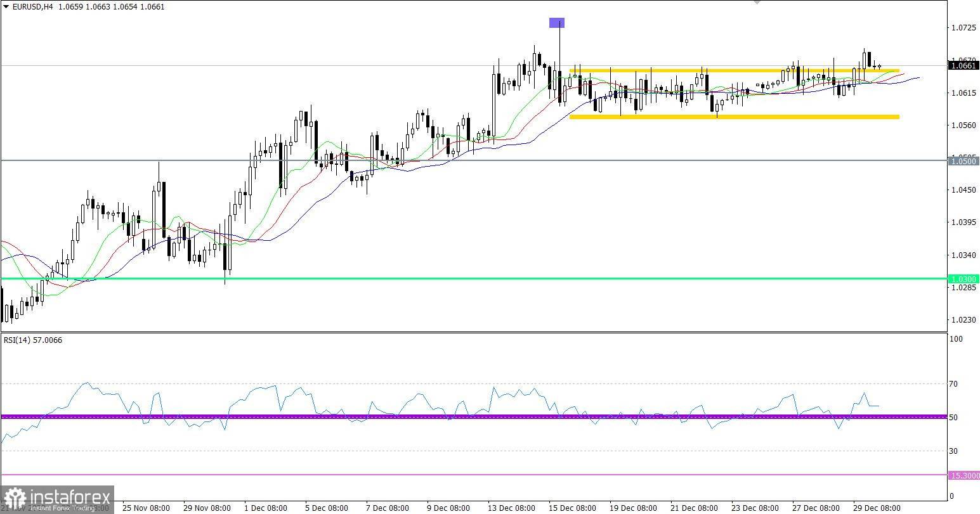Click the 1.0560 price axis label

click(x=962, y=125)
